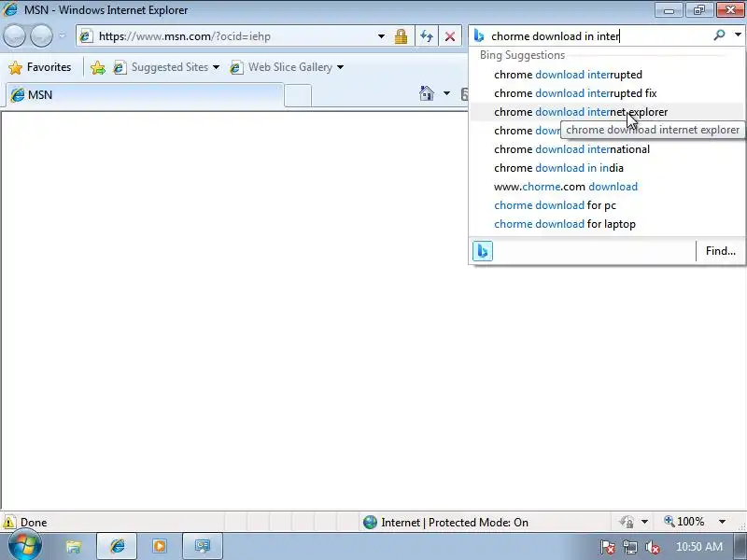
Task: Click Internet Explorer taskbar button
Action: pyautogui.click(x=118, y=546)
